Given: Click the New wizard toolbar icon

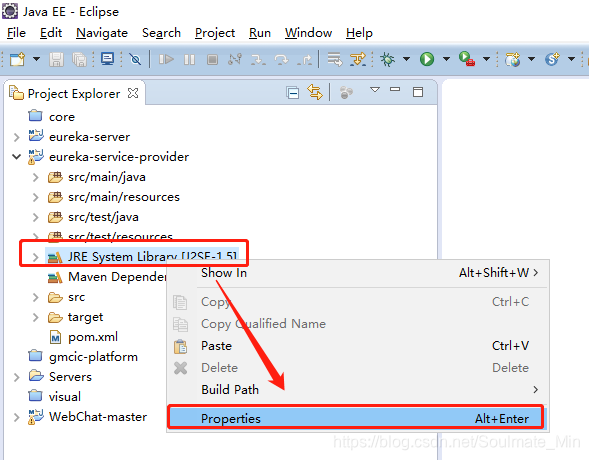Looking at the screenshot, I should 17,59.
